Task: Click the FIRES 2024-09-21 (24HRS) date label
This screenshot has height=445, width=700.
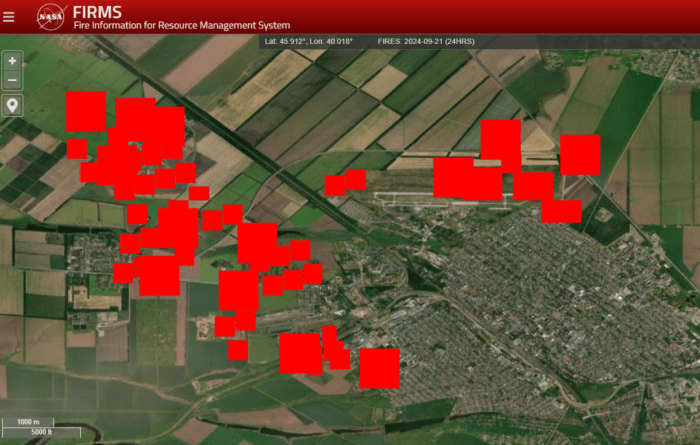Action: pos(421,42)
